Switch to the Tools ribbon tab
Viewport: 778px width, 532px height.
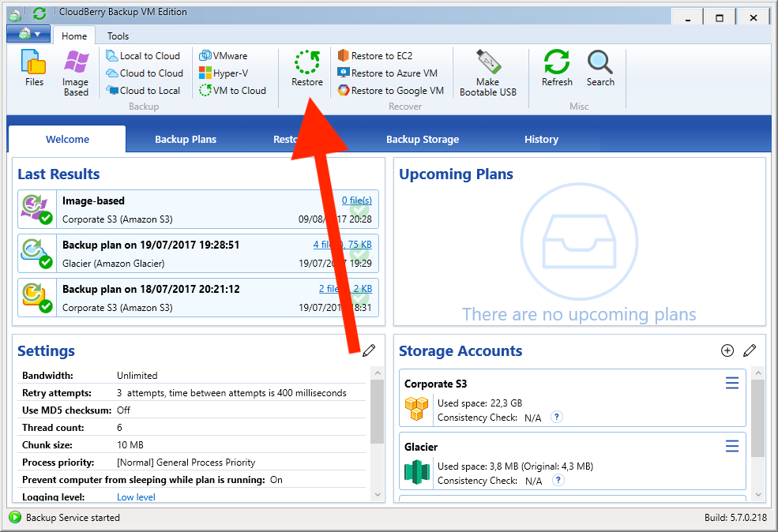click(x=118, y=36)
